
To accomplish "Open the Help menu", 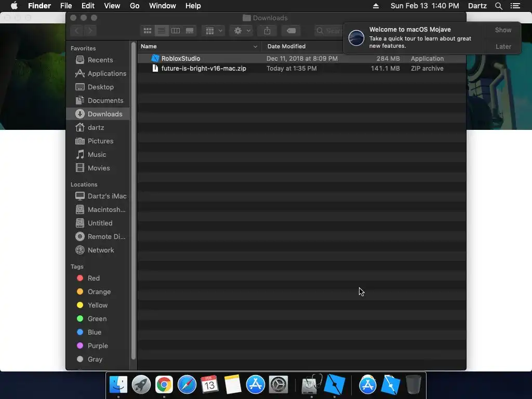I will [x=193, y=6].
